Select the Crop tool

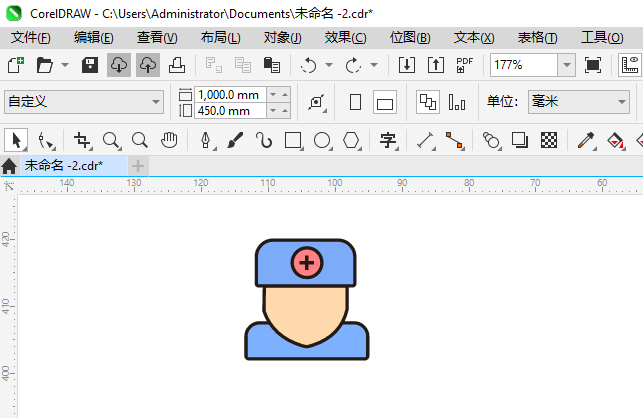coord(82,141)
